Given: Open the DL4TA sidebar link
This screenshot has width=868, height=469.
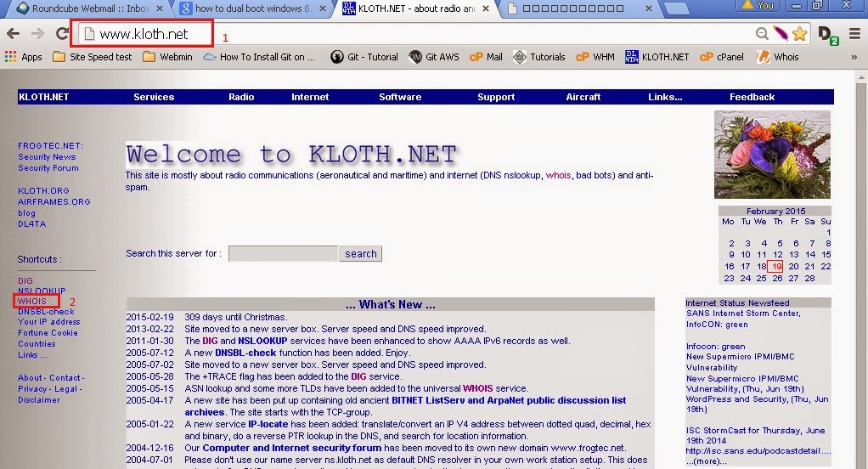Looking at the screenshot, I should pyautogui.click(x=31, y=223).
